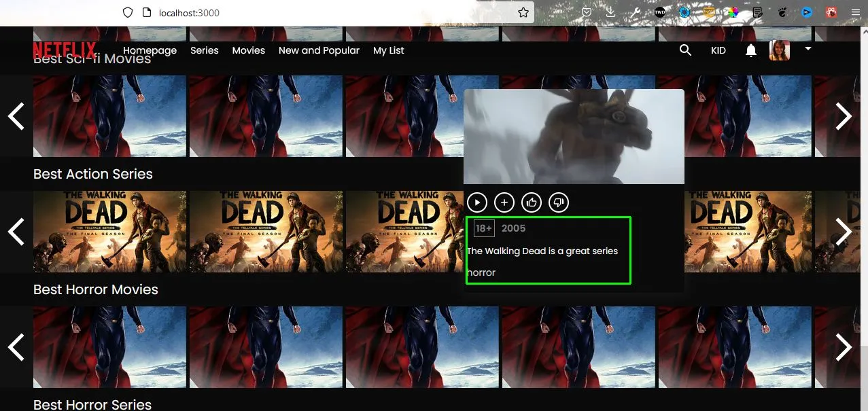
Task: Open the color wheel extension
Action: (x=733, y=12)
